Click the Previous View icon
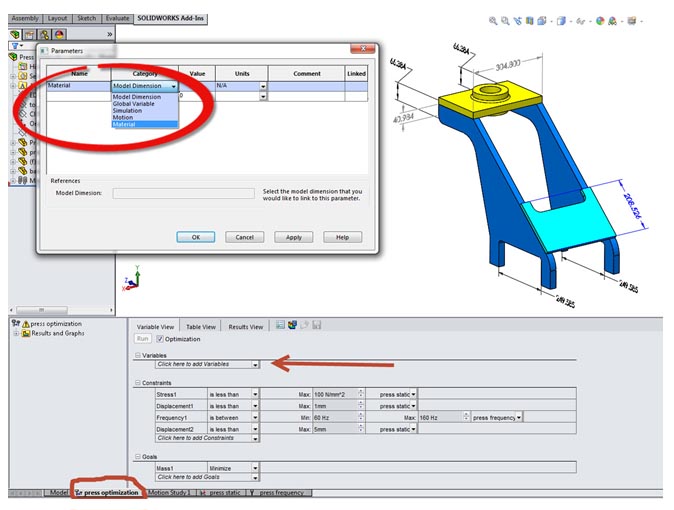This screenshot has height=510, width=674. (518, 21)
